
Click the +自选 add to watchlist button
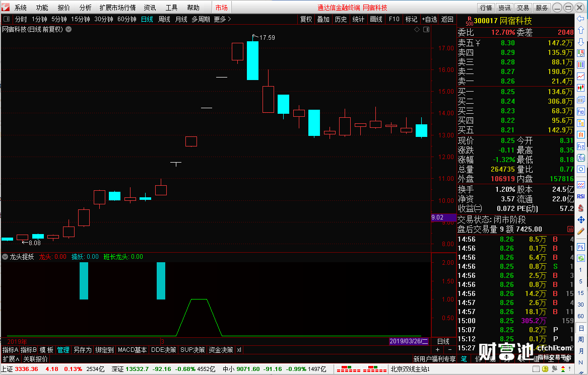coord(429,19)
